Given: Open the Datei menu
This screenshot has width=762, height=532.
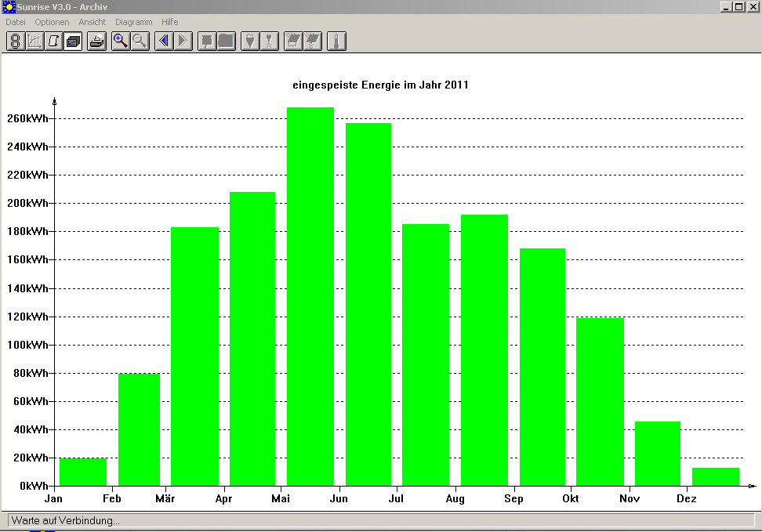Looking at the screenshot, I should [x=16, y=22].
